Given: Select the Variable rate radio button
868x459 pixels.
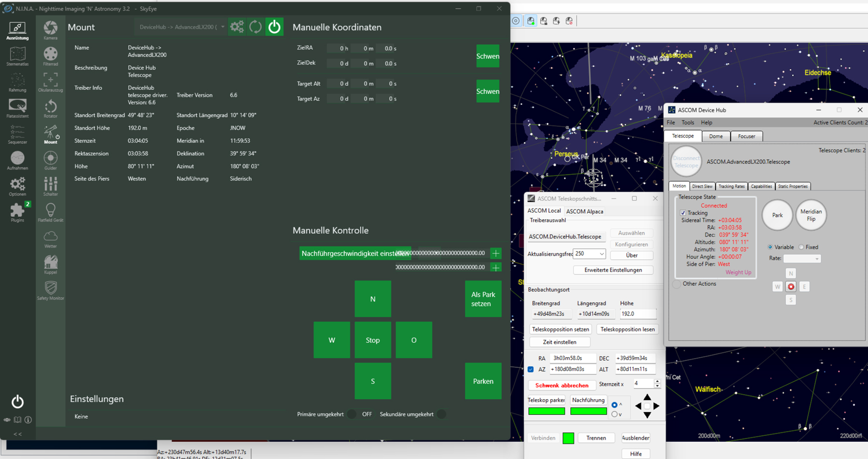Looking at the screenshot, I should point(770,247).
